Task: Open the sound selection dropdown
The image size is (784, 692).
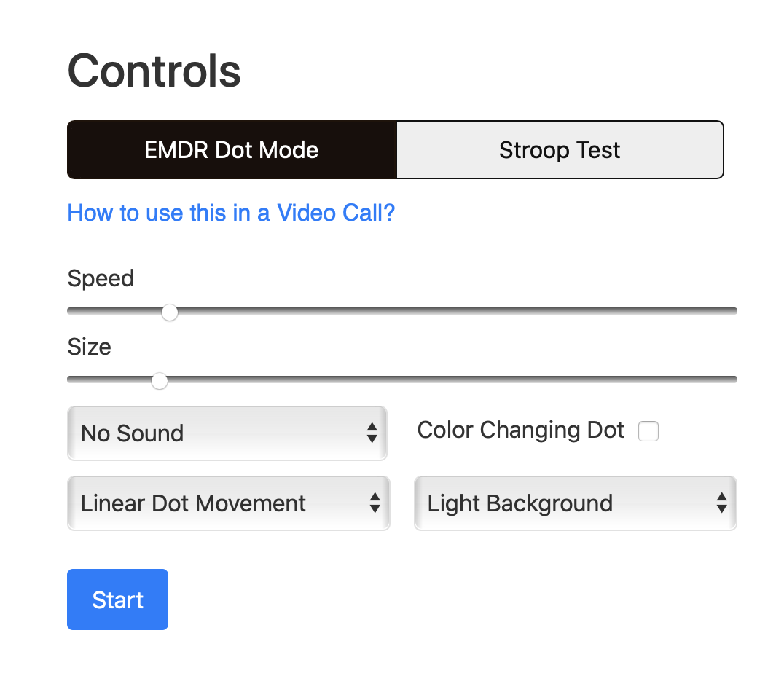Action: [227, 433]
